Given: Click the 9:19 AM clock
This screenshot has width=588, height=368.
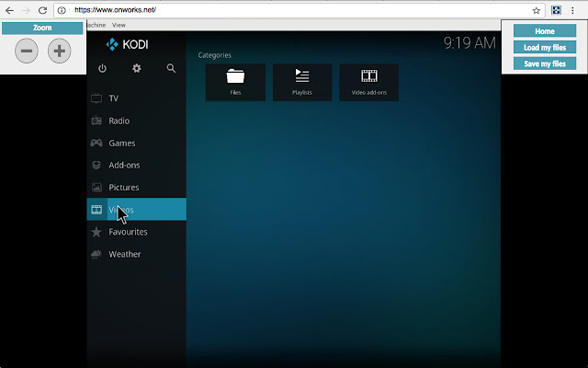Looking at the screenshot, I should click(469, 43).
